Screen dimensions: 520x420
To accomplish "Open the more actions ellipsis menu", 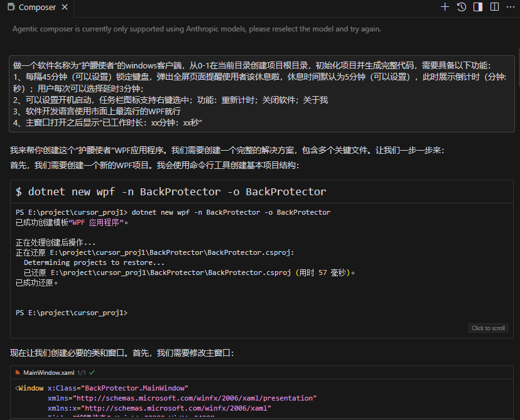I will (510, 7).
